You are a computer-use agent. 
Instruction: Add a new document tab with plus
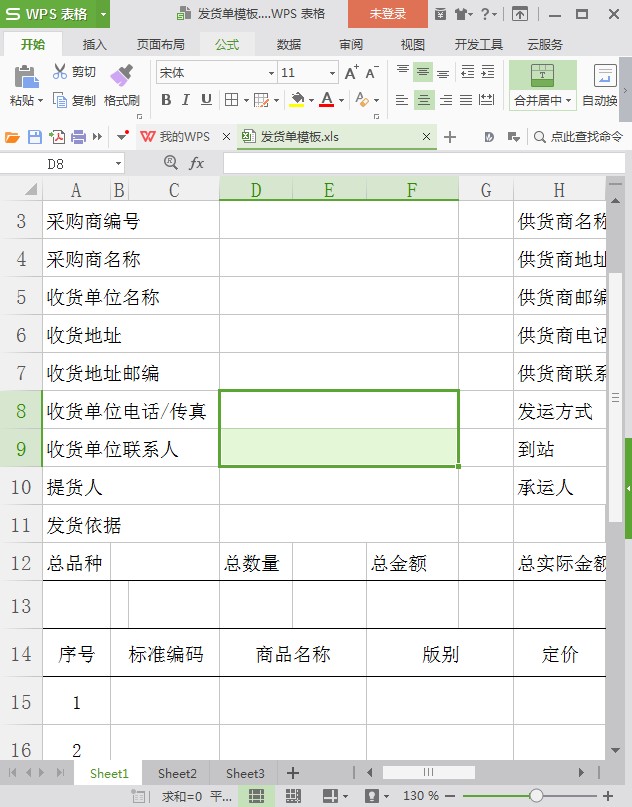coord(450,137)
